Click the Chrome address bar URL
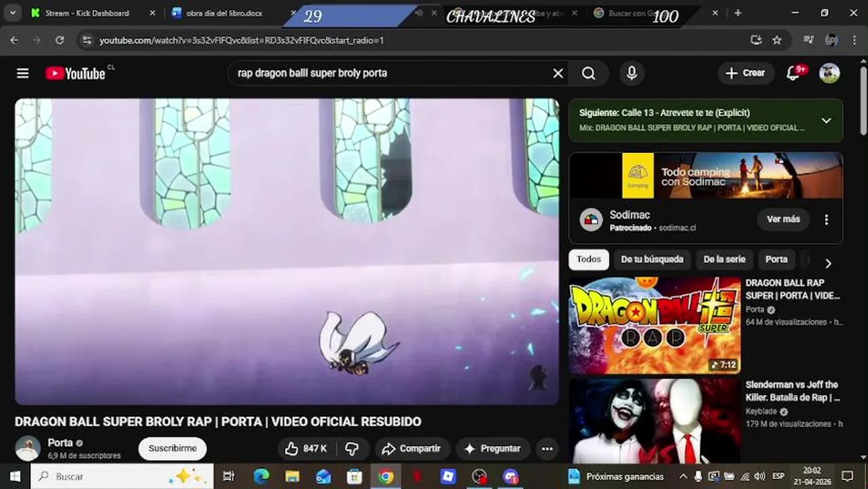The width and height of the screenshot is (868, 489). tap(241, 40)
